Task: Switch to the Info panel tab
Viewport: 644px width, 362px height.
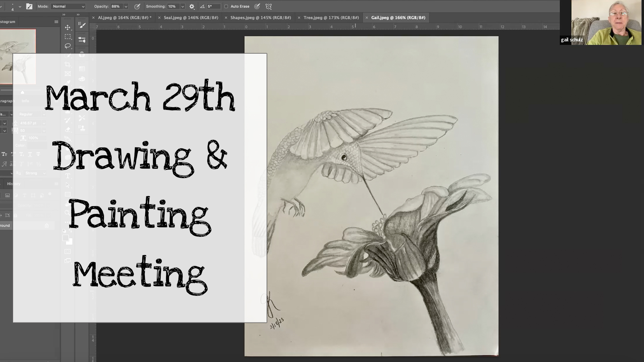Action: point(25,101)
